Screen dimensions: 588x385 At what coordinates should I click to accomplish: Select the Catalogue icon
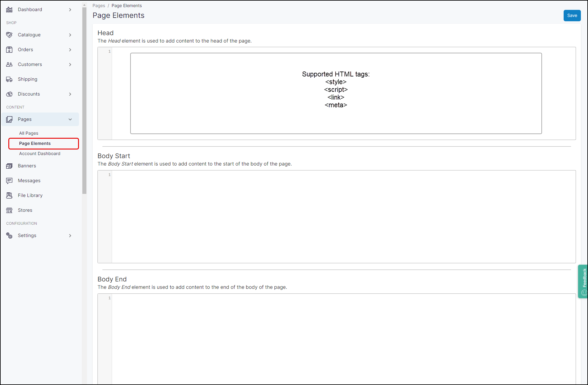9,35
